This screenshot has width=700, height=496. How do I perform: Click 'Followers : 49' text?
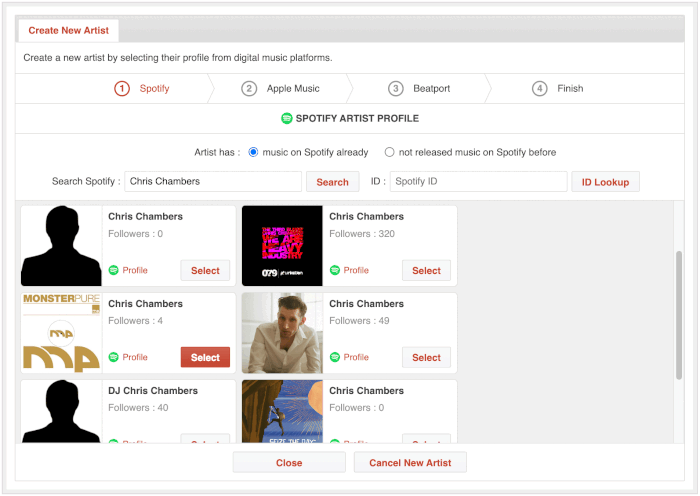[x=359, y=321]
